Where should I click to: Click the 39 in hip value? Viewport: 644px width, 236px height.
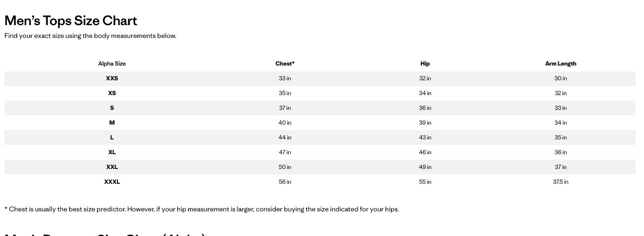425,123
